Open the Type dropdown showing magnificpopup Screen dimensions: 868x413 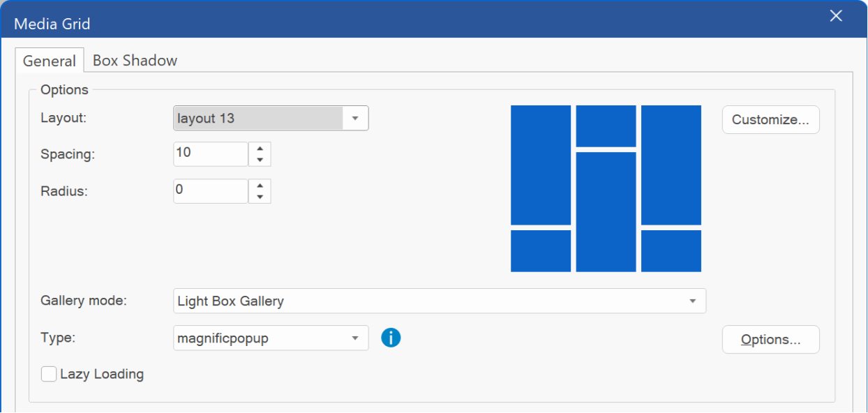271,338
